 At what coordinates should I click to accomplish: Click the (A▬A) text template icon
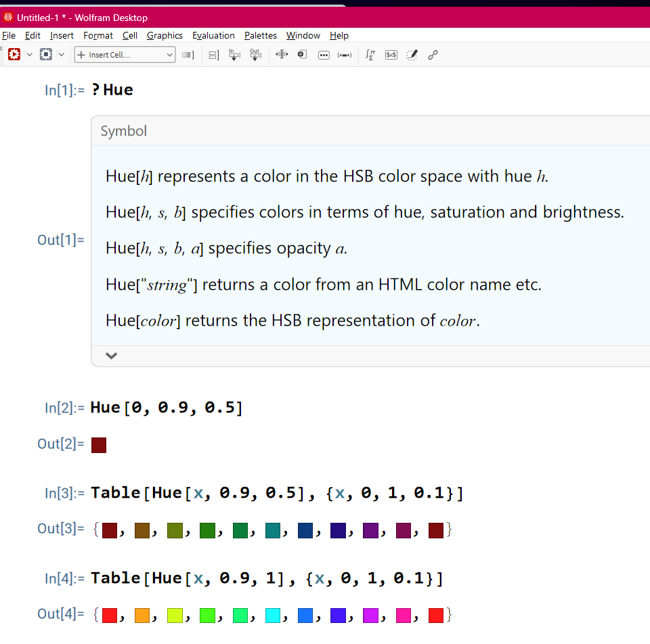[345, 55]
